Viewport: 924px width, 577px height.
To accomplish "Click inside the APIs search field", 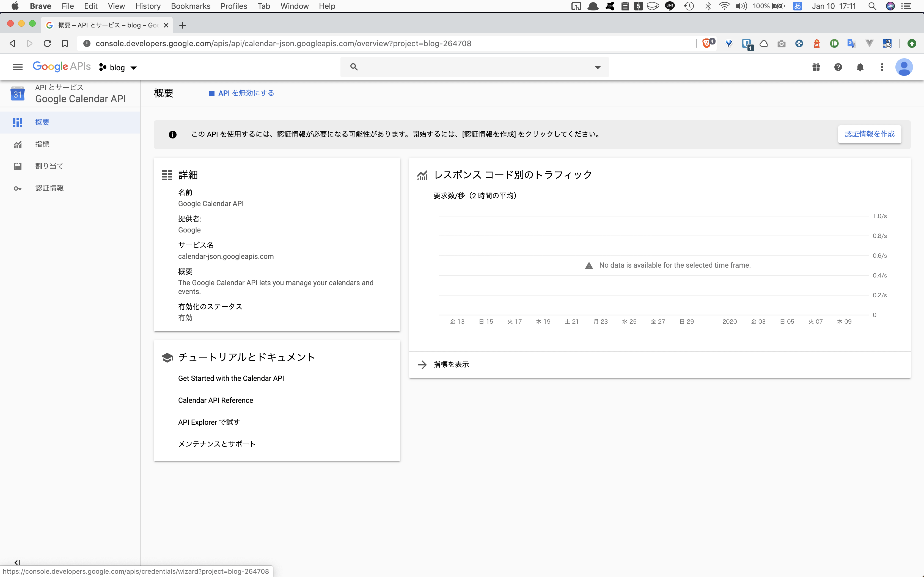I will click(x=458, y=67).
